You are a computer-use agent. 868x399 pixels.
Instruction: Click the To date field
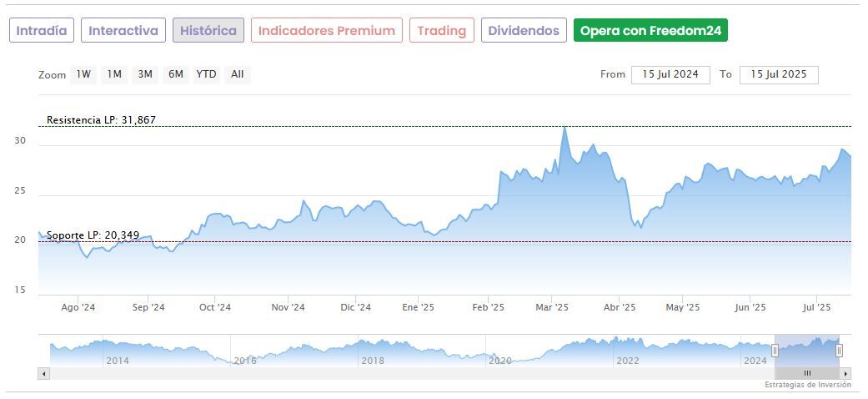pos(779,74)
